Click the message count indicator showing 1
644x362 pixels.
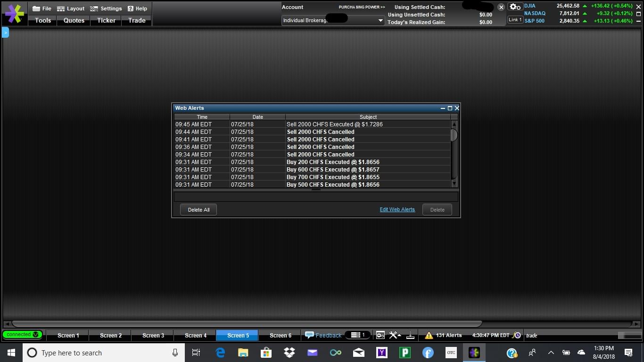(358, 335)
